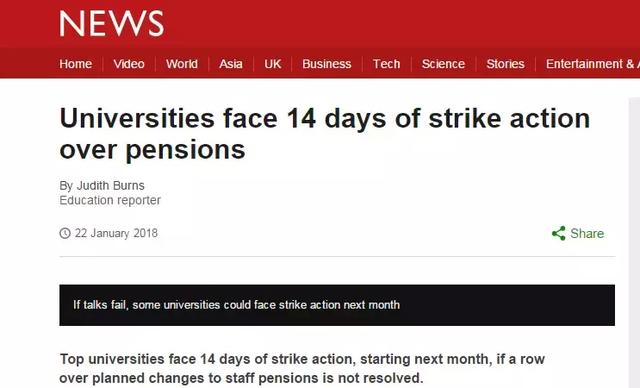Open the Stories section
The height and width of the screenshot is (388, 640).
pyautogui.click(x=505, y=64)
